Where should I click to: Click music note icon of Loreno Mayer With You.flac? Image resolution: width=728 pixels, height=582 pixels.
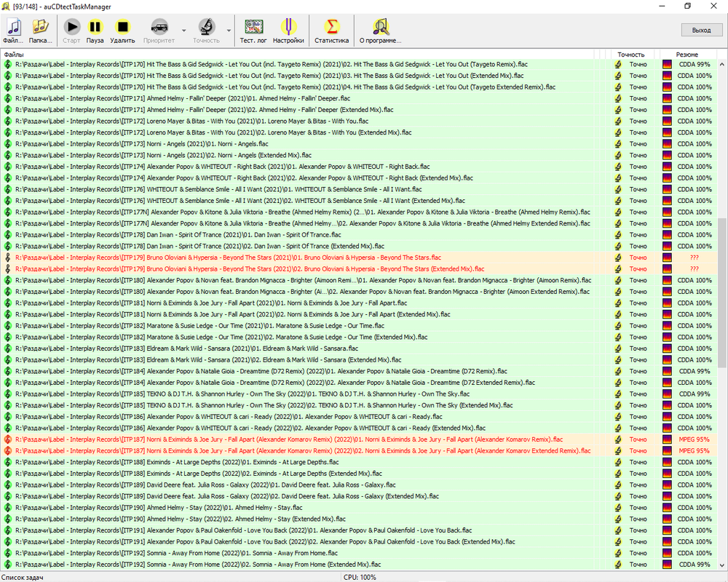point(7,121)
